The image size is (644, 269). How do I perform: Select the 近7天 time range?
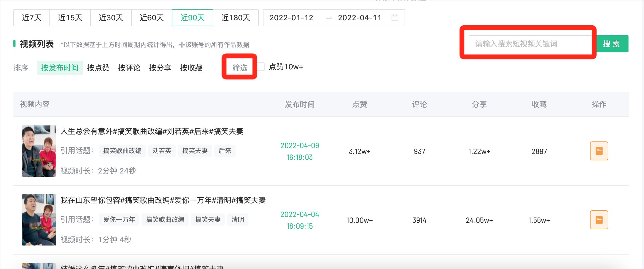(x=32, y=18)
